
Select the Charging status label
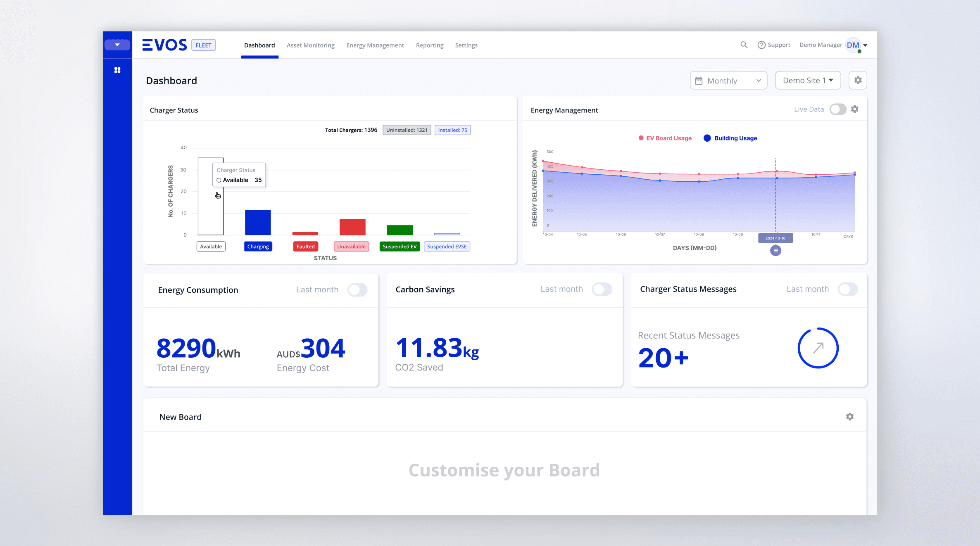(258, 246)
